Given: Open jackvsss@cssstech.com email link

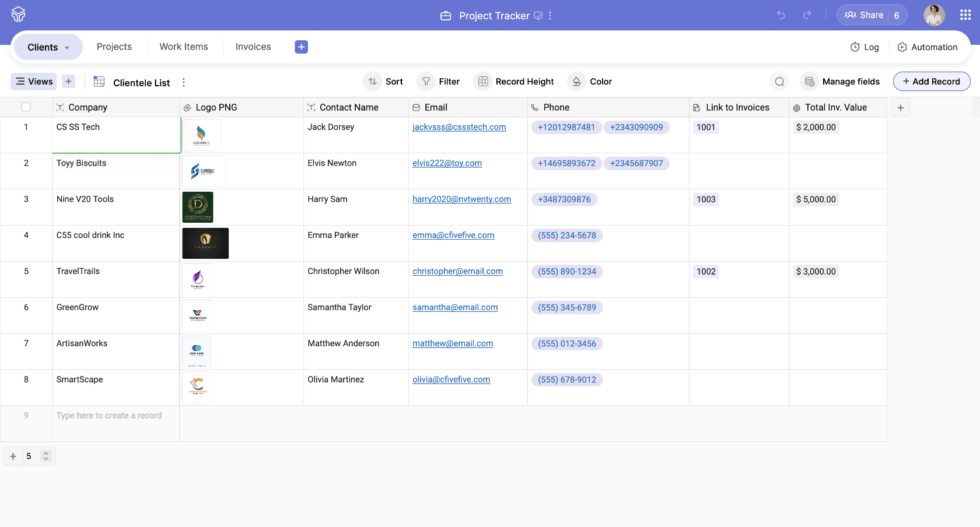Looking at the screenshot, I should tap(459, 127).
